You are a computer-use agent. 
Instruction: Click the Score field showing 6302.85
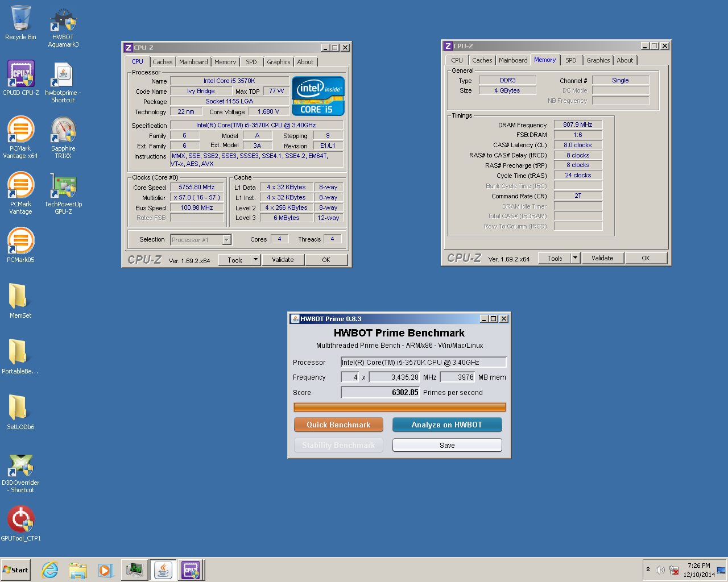pos(380,392)
